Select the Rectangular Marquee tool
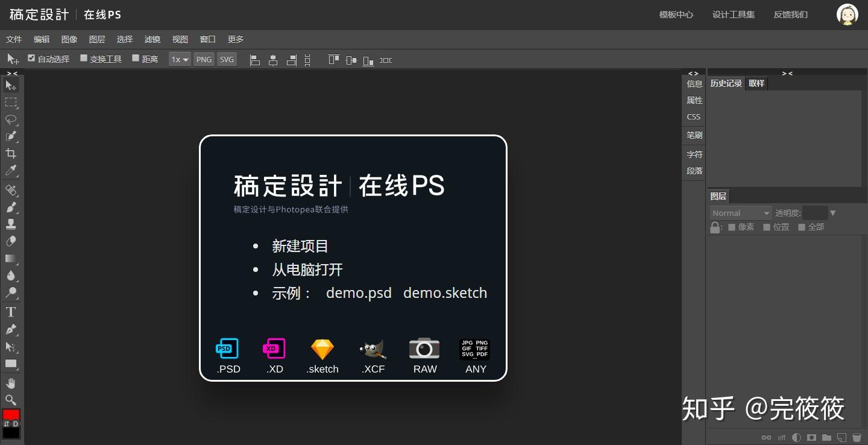Screen dimensions: 868x445 click(11, 103)
